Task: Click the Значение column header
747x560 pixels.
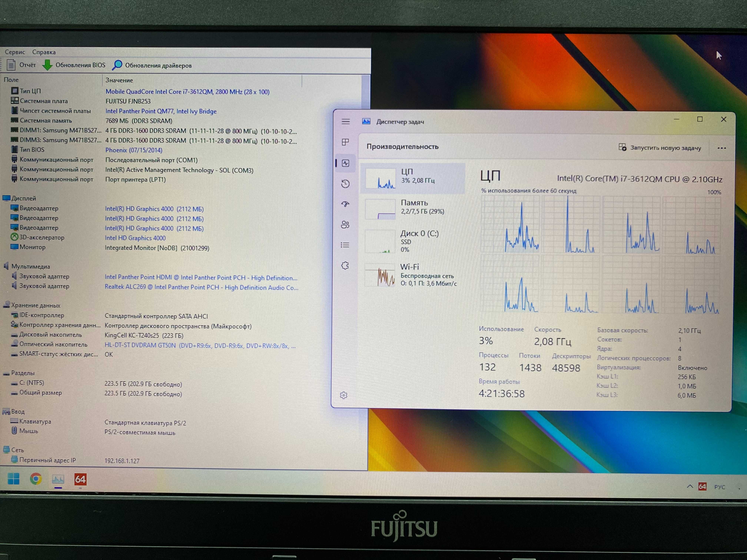Action: coord(202,80)
